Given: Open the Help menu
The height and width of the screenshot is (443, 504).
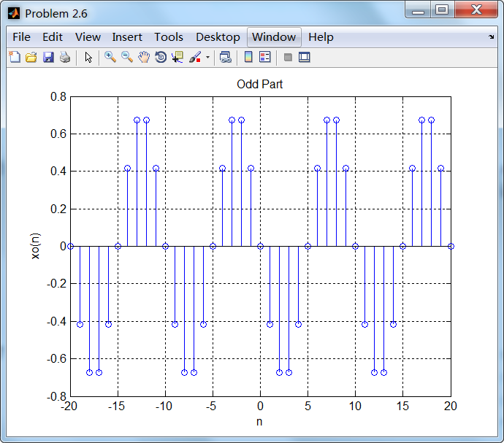Looking at the screenshot, I should coord(321,37).
